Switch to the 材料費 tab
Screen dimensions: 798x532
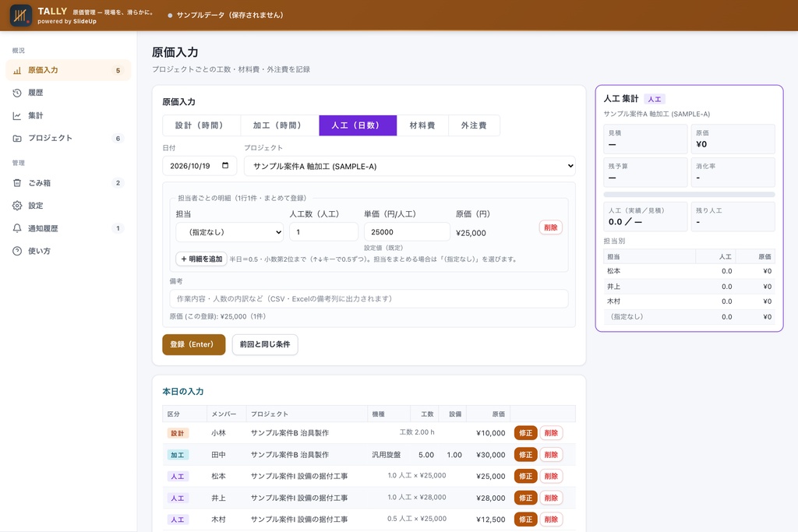pos(422,125)
